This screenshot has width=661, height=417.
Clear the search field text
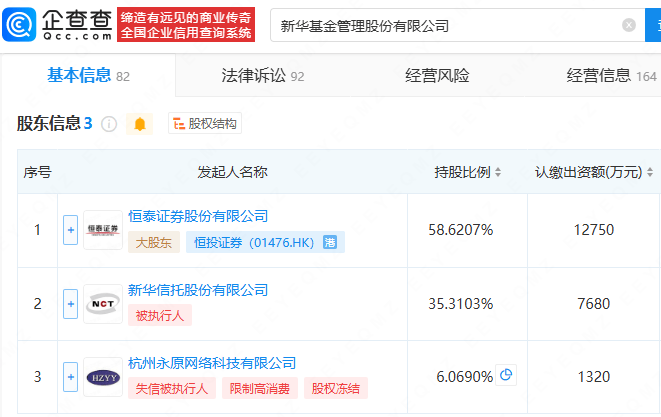pyautogui.click(x=629, y=25)
